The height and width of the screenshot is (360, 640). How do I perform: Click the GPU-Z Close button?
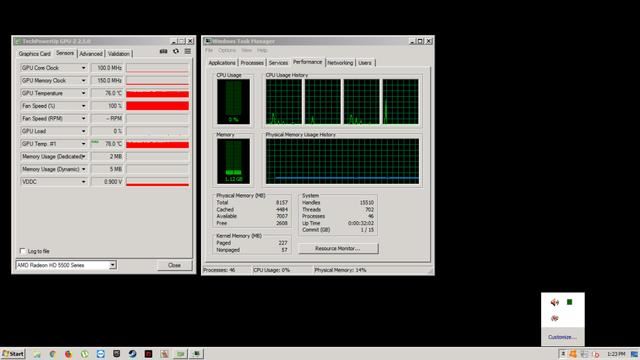(x=174, y=265)
